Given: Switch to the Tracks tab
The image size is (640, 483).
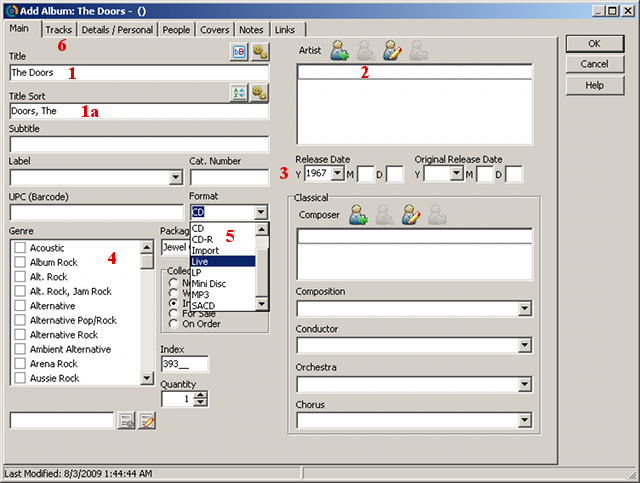Looking at the screenshot, I should coord(58,30).
